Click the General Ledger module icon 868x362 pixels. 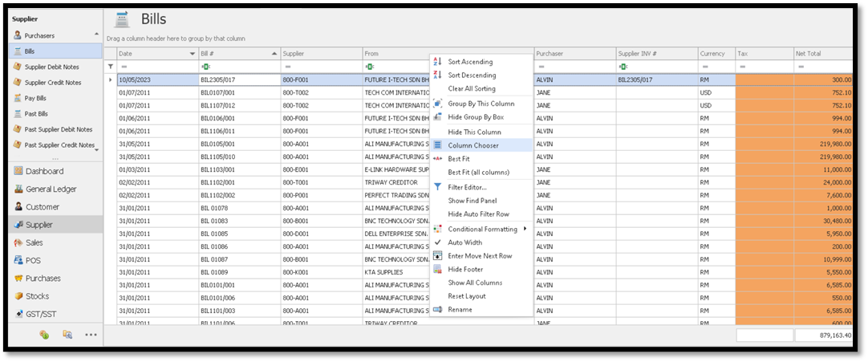[18, 189]
